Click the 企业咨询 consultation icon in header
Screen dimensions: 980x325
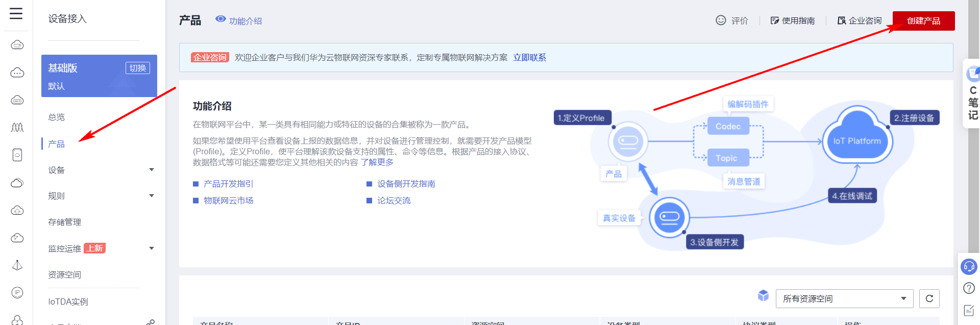[842, 20]
